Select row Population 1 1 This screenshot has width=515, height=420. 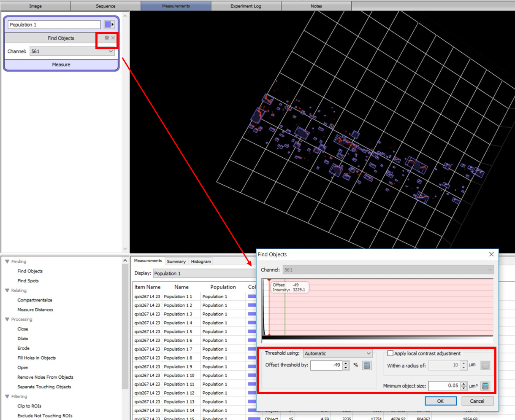(x=195, y=296)
